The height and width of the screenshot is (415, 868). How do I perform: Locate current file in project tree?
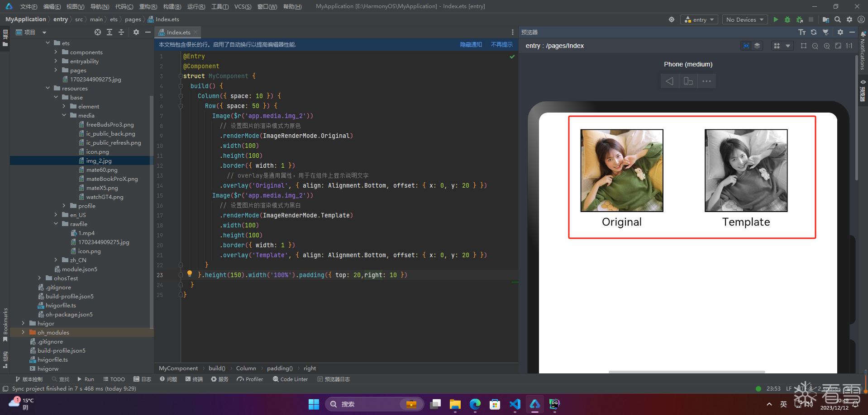point(98,32)
